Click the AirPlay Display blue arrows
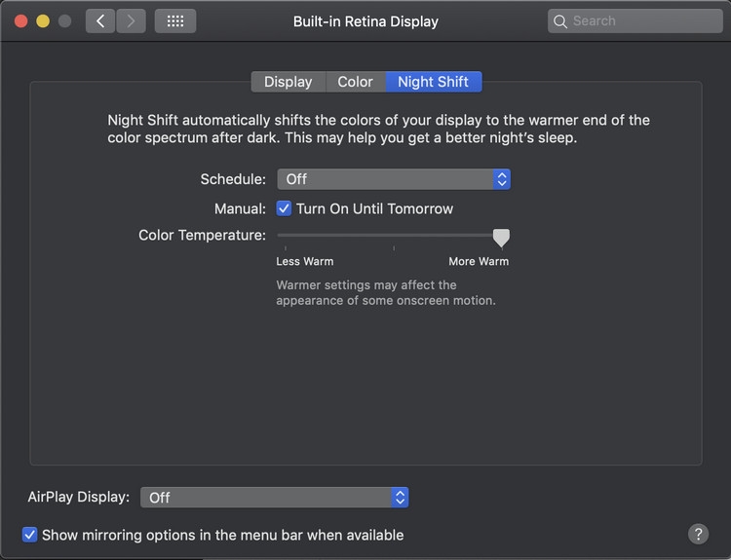This screenshot has width=731, height=560. coord(400,498)
